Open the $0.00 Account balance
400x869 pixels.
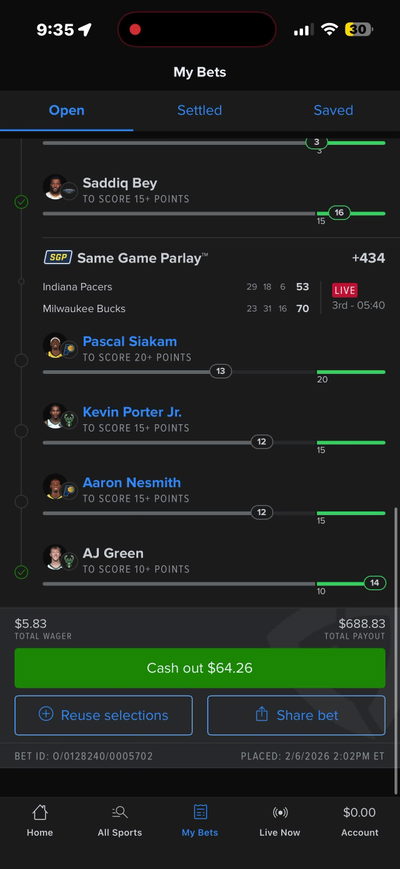tap(360, 821)
